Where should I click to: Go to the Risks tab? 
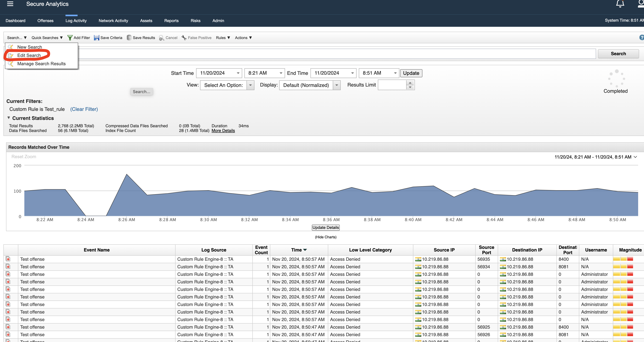tap(196, 21)
